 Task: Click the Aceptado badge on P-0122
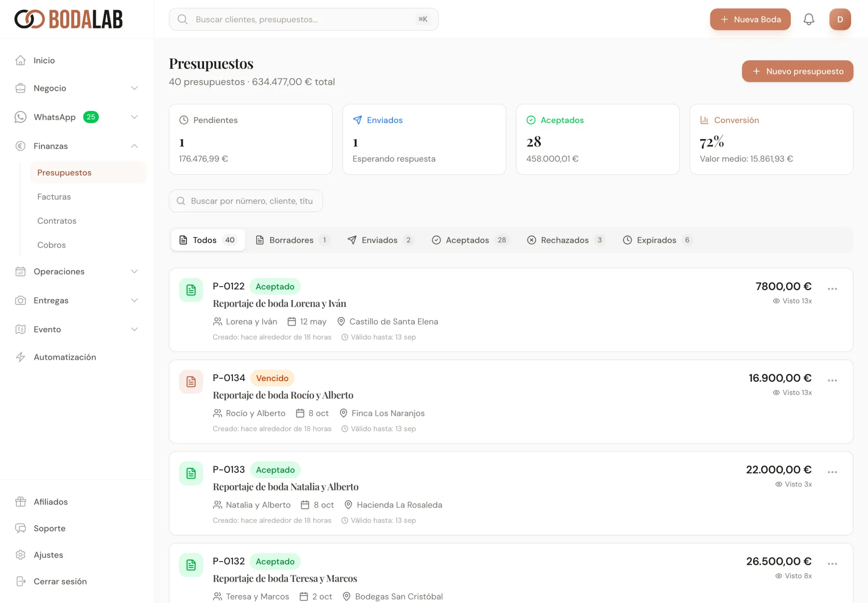click(x=275, y=287)
